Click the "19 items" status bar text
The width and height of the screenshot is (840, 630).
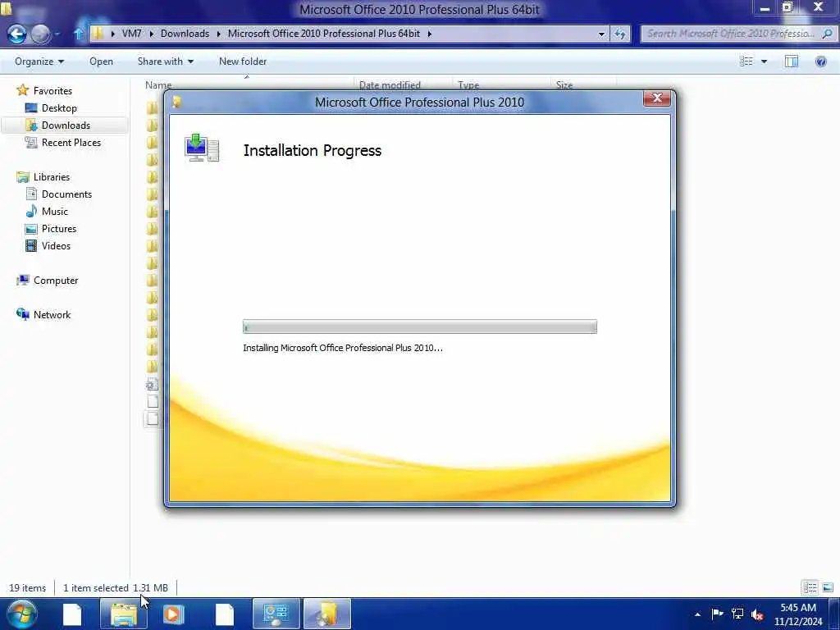[x=27, y=587]
